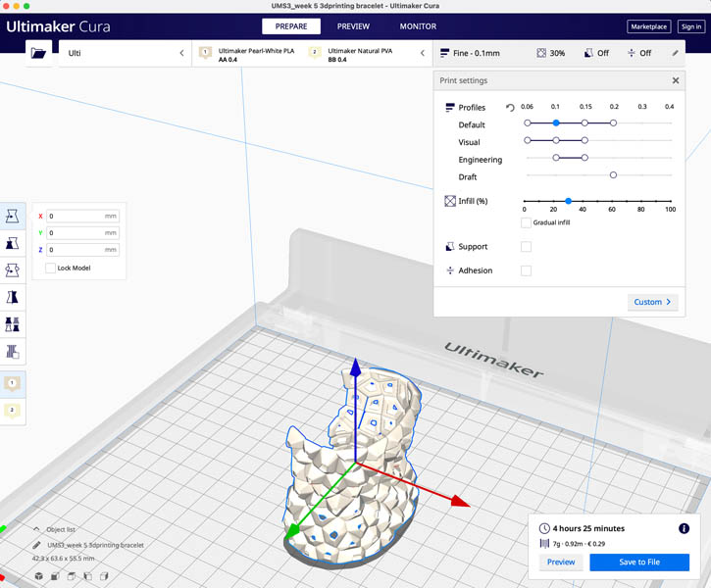The height and width of the screenshot is (588, 711).
Task: Click the Sign in button
Action: click(691, 26)
